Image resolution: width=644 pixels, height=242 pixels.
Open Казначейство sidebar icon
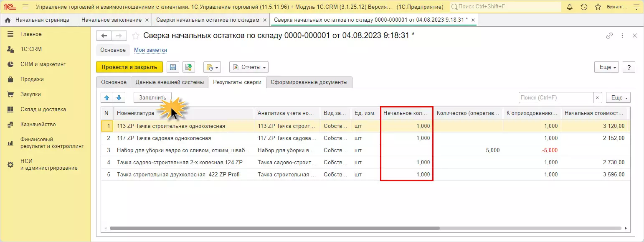(11, 125)
